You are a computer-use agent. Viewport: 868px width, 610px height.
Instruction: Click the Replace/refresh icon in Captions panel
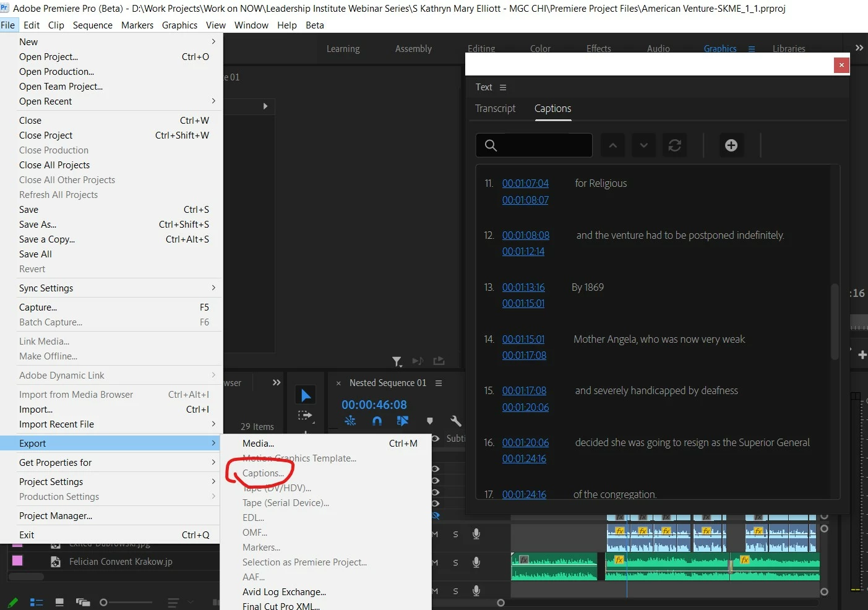point(675,145)
